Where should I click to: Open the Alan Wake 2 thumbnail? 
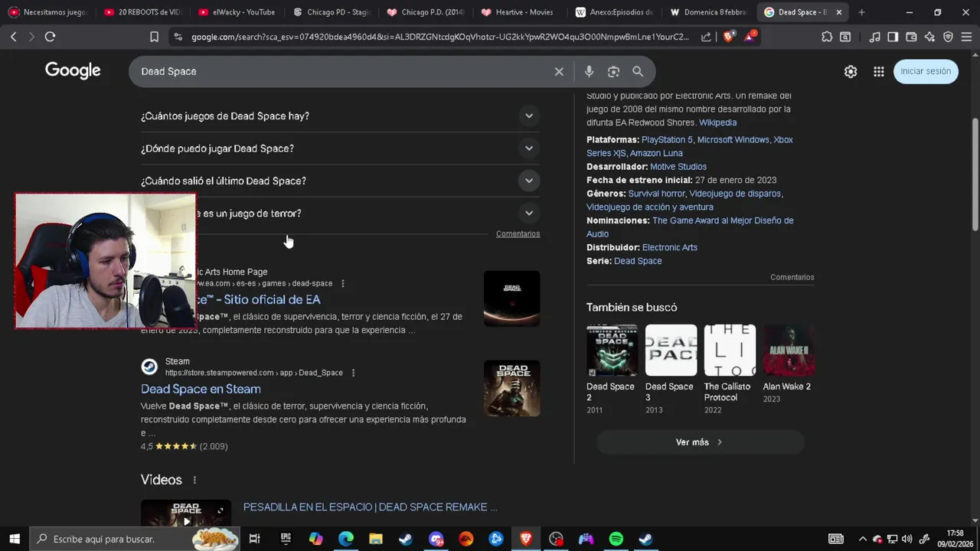pyautogui.click(x=789, y=350)
